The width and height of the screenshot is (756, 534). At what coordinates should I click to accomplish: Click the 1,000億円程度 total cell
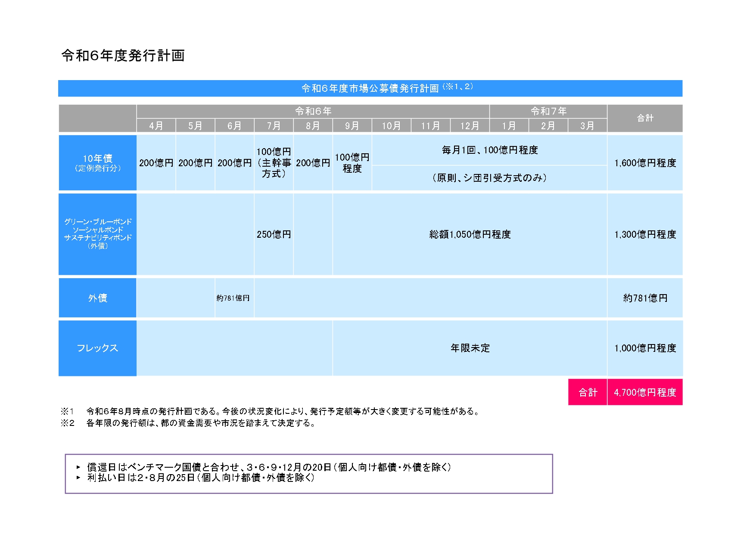click(645, 348)
